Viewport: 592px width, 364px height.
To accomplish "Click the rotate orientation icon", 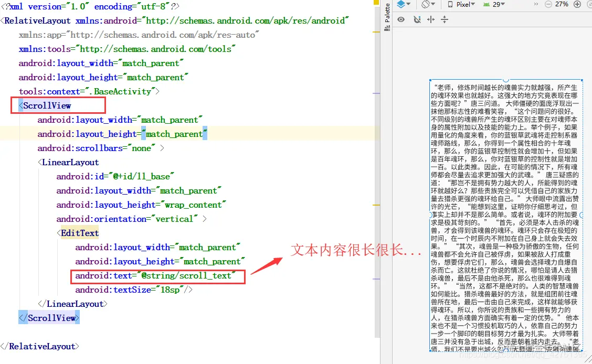I will coord(426,4).
